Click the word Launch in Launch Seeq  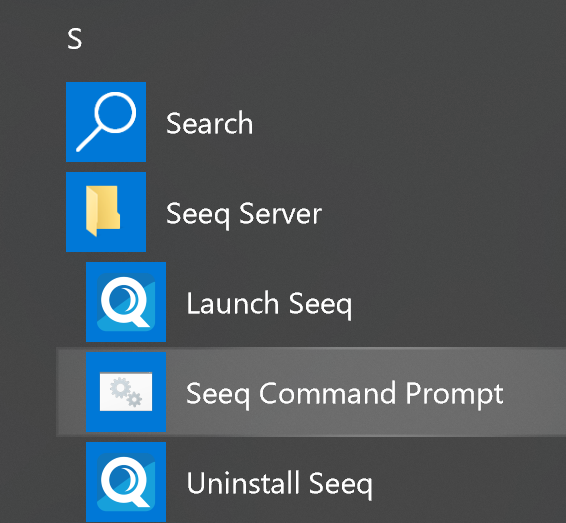click(232, 303)
